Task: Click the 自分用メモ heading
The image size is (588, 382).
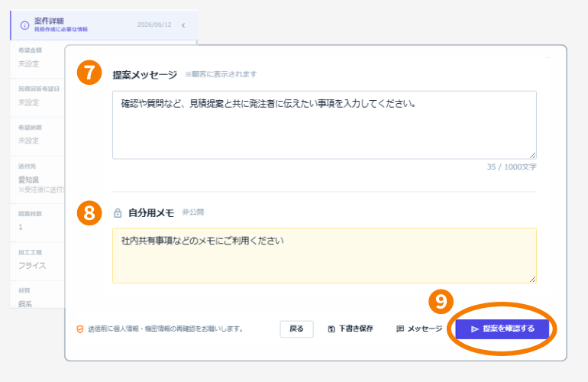Action: 151,212
